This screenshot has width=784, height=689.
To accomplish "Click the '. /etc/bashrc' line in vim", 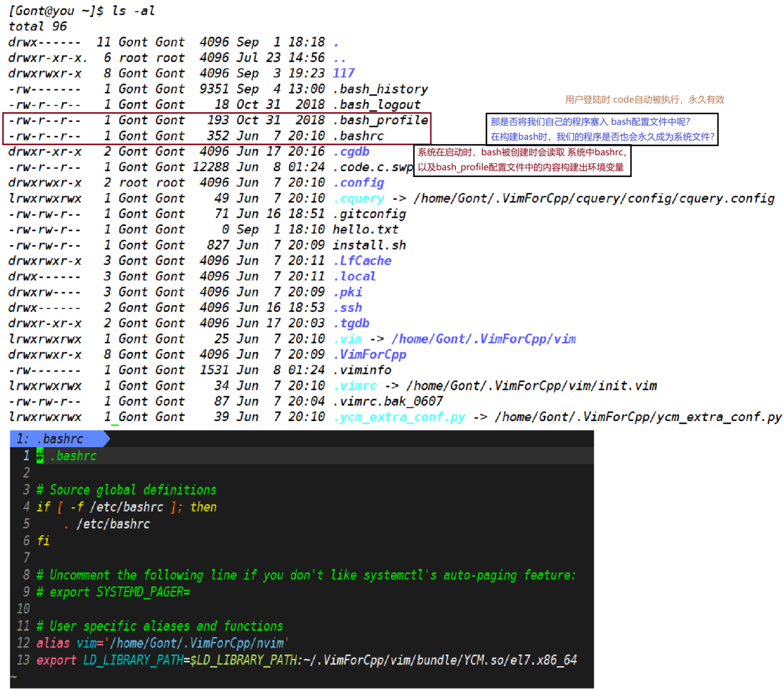I will (106, 524).
